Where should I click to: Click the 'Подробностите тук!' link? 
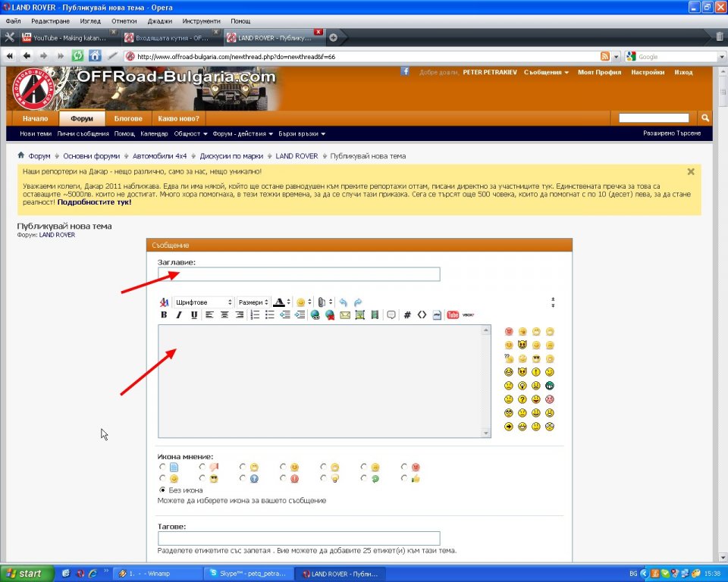point(94,202)
